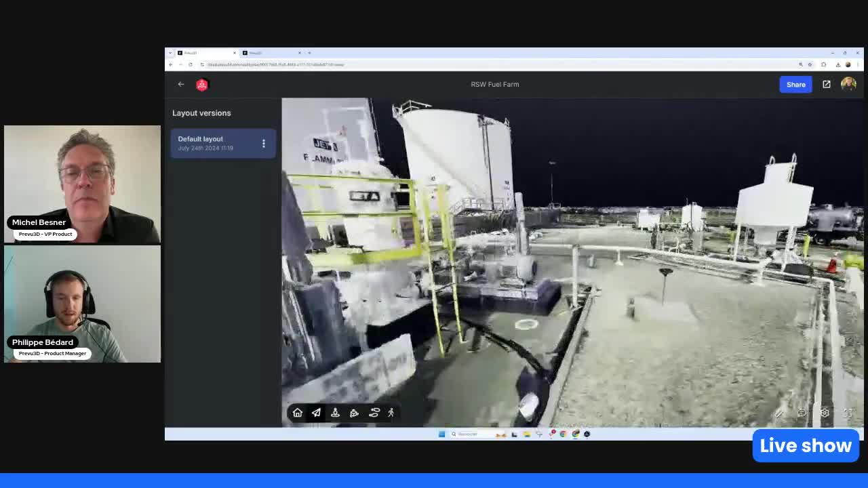Click the Share button
Screen dimensions: 868x488
coord(795,84)
